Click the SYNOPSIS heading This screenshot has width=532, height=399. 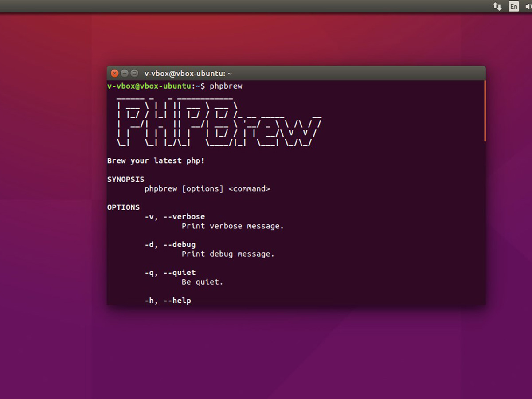(x=126, y=179)
